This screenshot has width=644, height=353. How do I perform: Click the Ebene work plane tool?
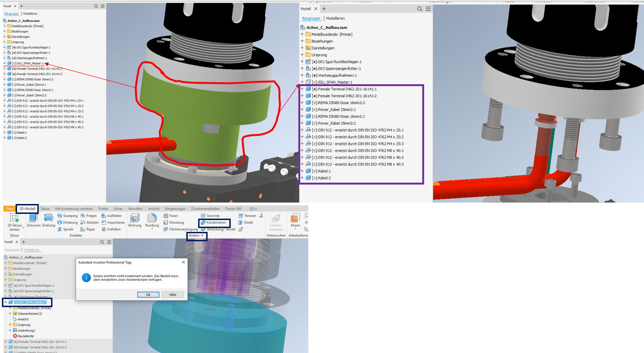coord(296,221)
